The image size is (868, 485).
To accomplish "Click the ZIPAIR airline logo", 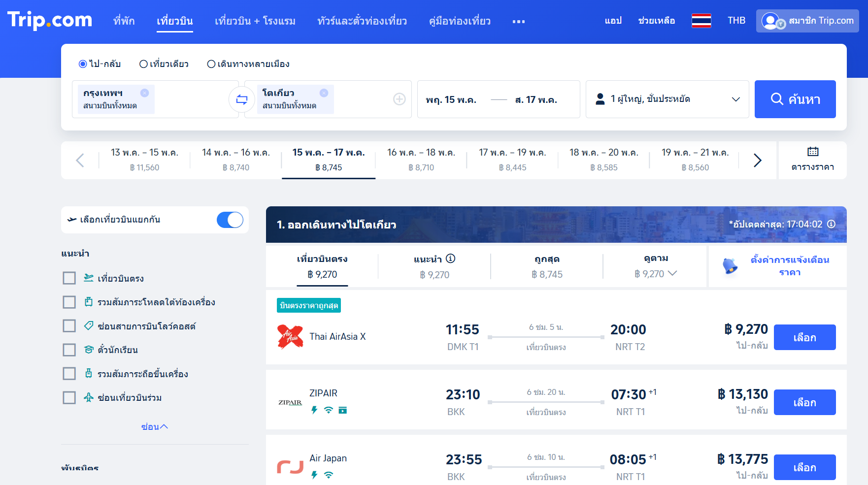I will pos(290,402).
